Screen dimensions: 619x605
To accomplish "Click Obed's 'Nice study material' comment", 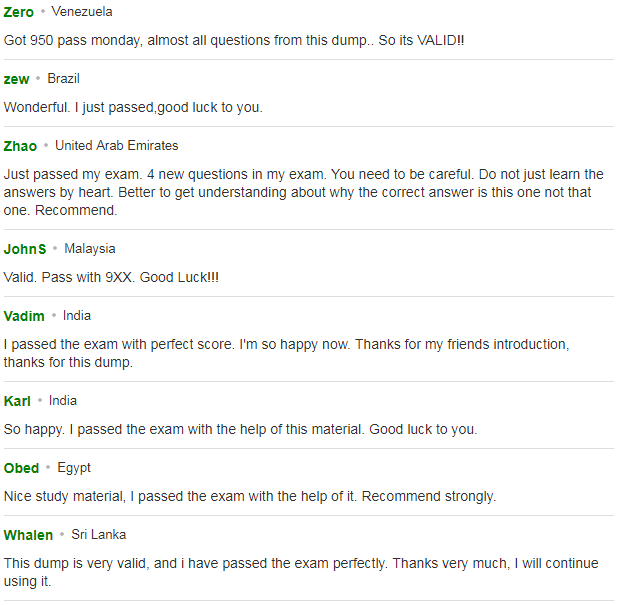I will point(250,496).
